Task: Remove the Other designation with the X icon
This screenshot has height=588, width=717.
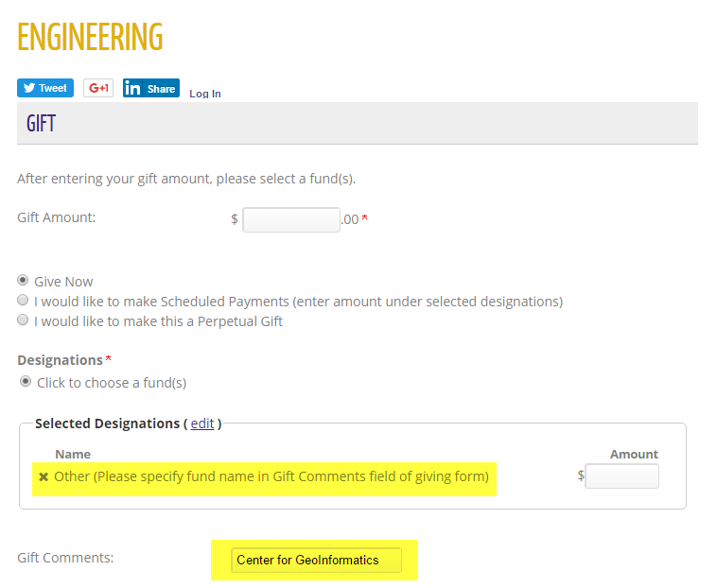Action: tap(44, 477)
